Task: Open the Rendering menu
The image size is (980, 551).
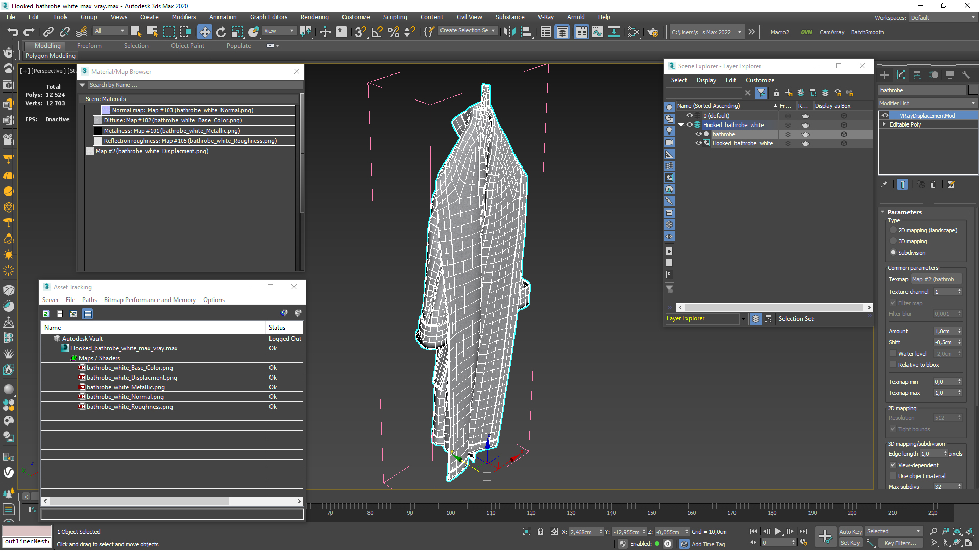Action: click(x=314, y=17)
